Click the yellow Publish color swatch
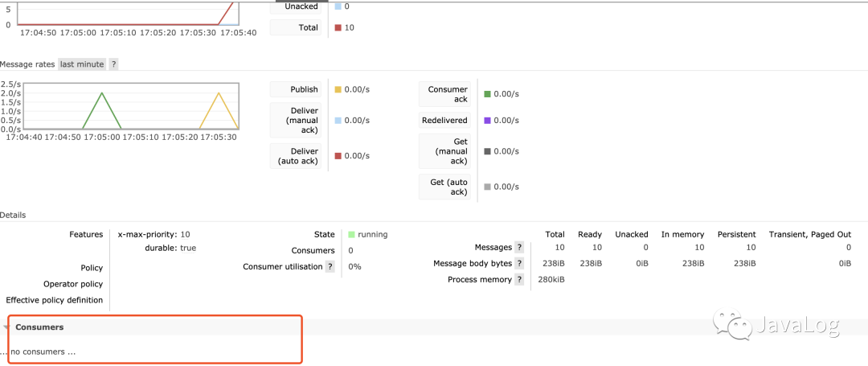The image size is (868, 366). [x=338, y=90]
